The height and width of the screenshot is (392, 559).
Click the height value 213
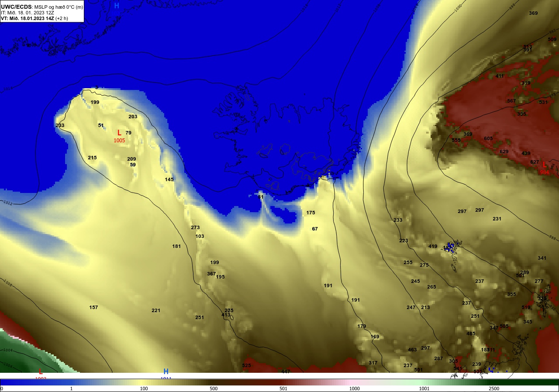pos(425,307)
